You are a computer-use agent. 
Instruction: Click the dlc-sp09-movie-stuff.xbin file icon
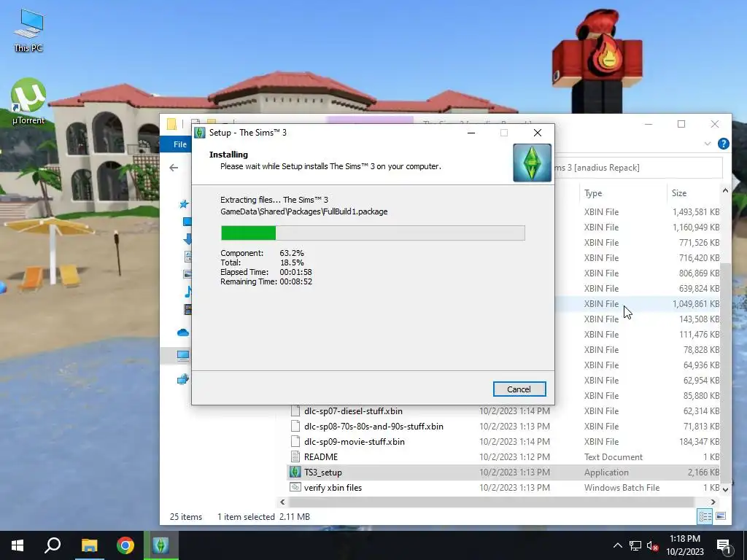click(295, 441)
